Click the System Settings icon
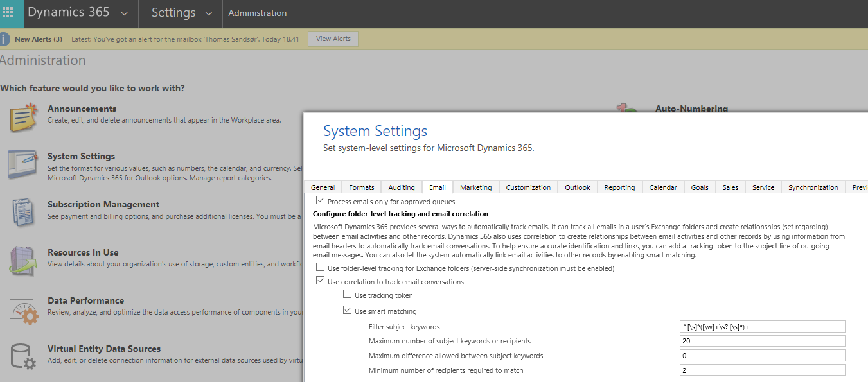 23,165
